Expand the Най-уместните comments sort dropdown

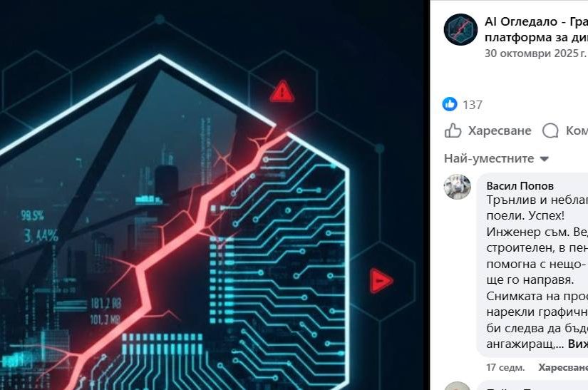coord(497,158)
